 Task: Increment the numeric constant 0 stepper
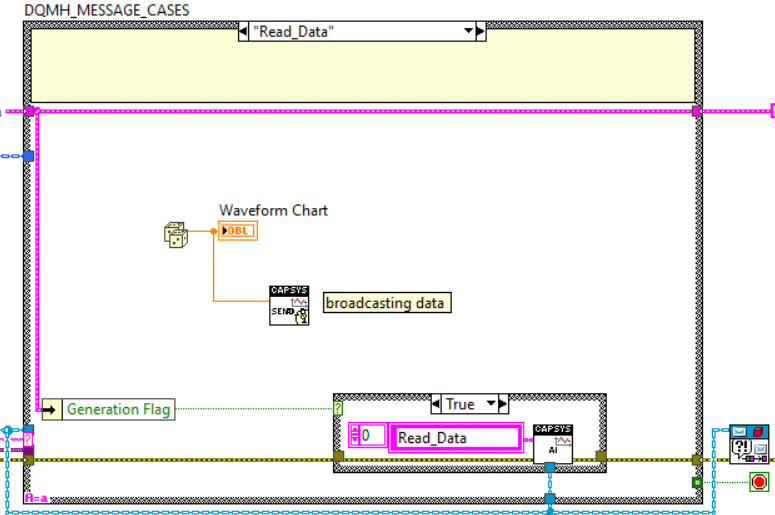click(x=355, y=430)
